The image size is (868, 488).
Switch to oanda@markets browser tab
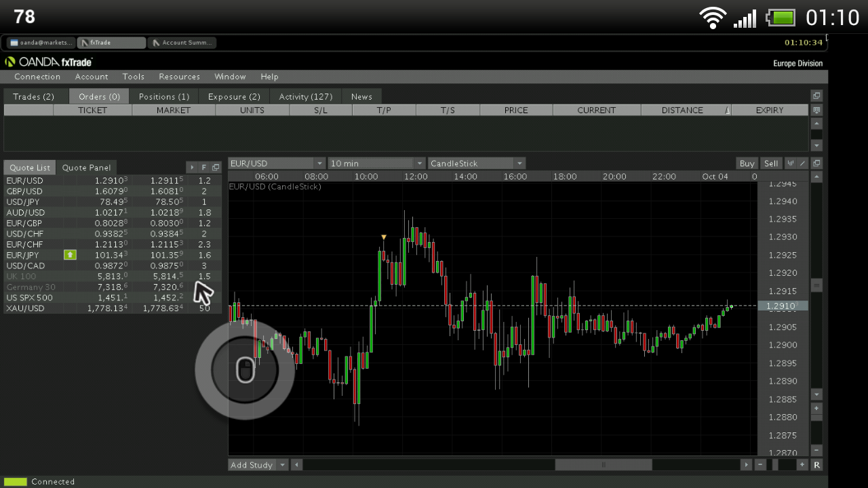click(41, 43)
